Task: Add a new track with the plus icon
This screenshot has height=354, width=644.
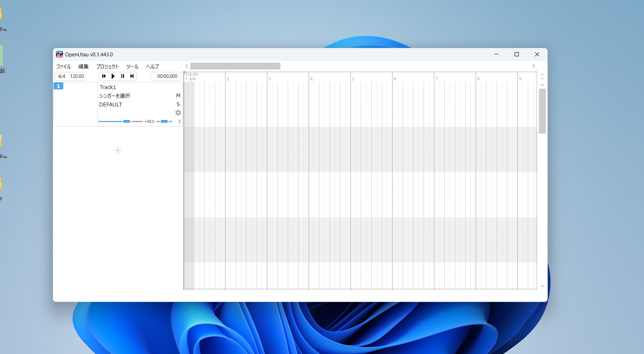Action: (x=118, y=150)
